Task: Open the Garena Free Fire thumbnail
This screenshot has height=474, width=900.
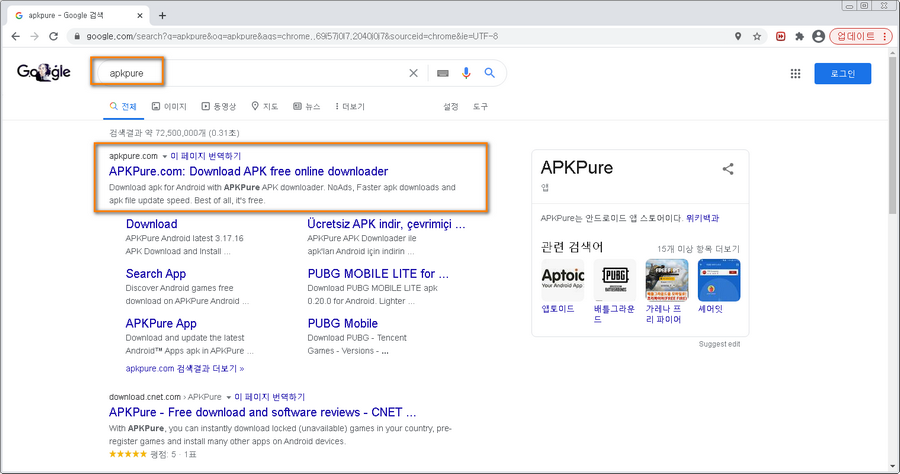Action: pyautogui.click(x=667, y=280)
